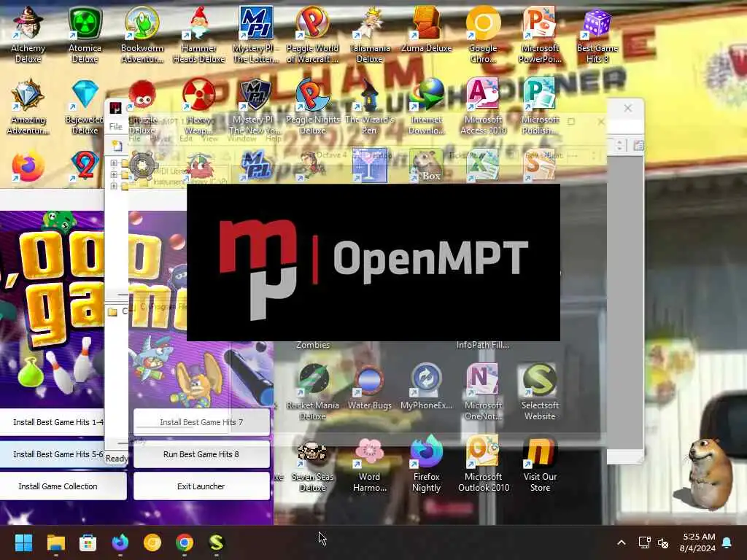
Task: Open the Word Harmony desktop icon
Action: pyautogui.click(x=370, y=463)
